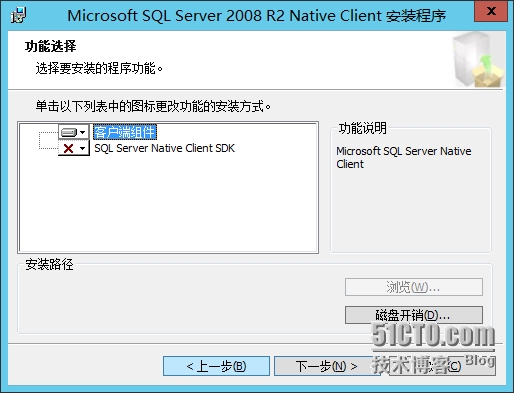This screenshot has width=514, height=393.
Task: Click the installer icon in title bar
Action: [18, 15]
